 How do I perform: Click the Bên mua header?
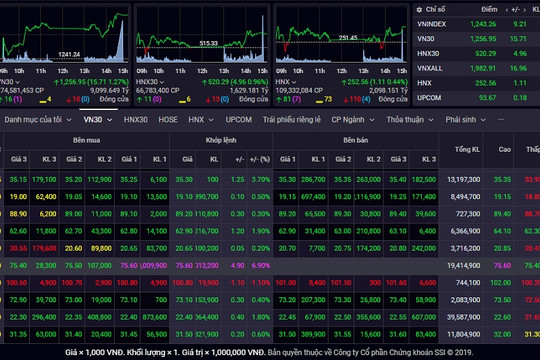click(x=86, y=140)
